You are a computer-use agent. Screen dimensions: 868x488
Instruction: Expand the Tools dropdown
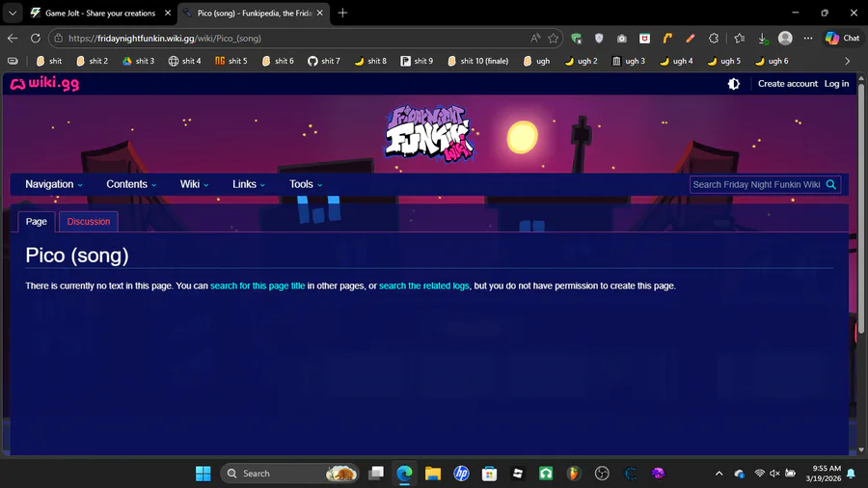(x=306, y=184)
